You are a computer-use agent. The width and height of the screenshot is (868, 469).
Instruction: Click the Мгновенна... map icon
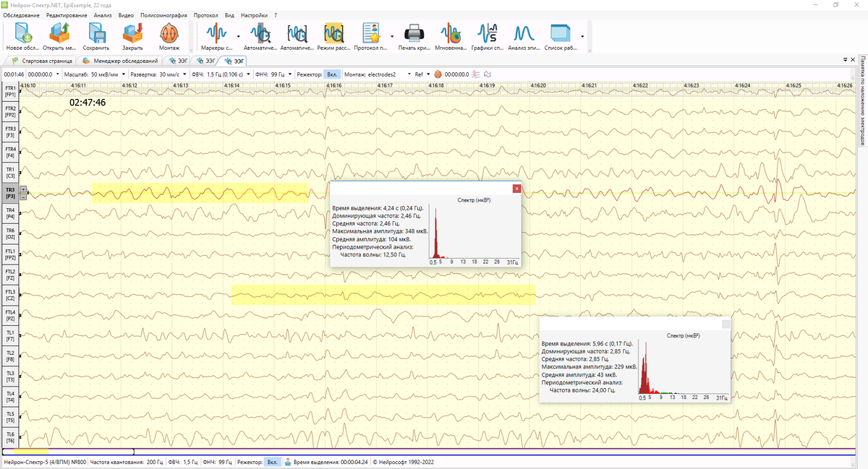452,36
